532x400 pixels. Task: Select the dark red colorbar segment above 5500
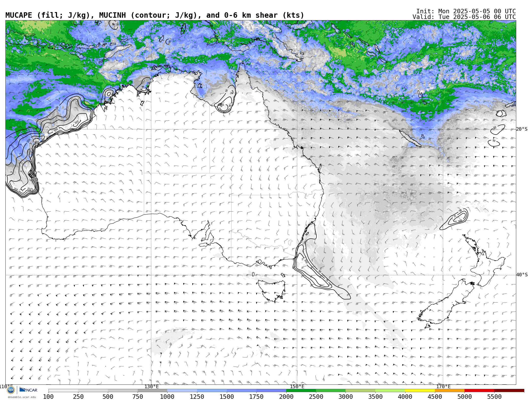[509, 391]
